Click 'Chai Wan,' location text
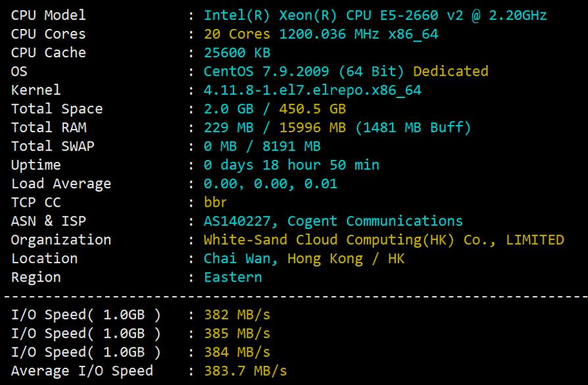 pyautogui.click(x=241, y=259)
